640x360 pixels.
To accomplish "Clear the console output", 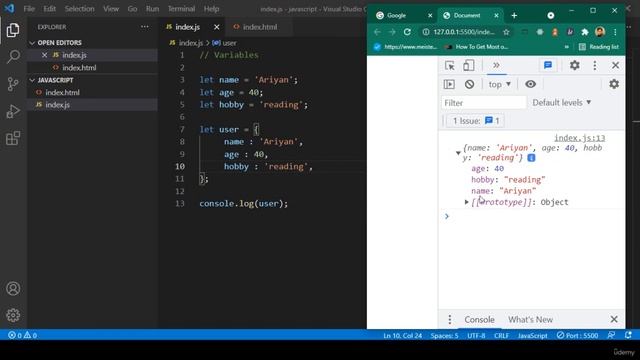I will click(469, 84).
